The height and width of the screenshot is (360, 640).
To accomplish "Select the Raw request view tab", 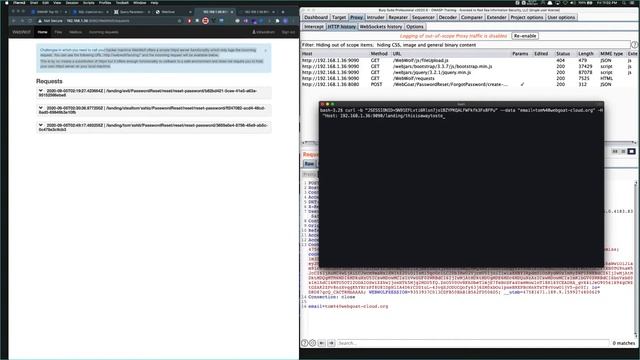I will (x=309, y=164).
